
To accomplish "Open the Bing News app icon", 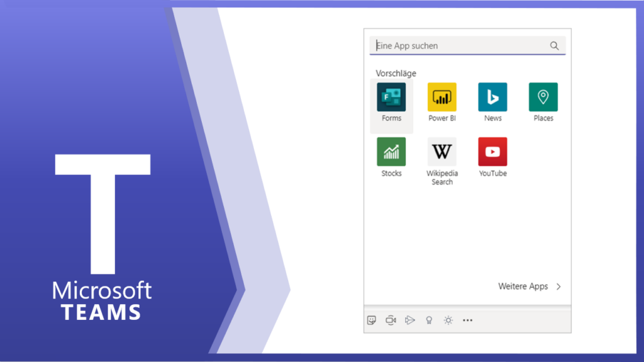I will point(492,97).
